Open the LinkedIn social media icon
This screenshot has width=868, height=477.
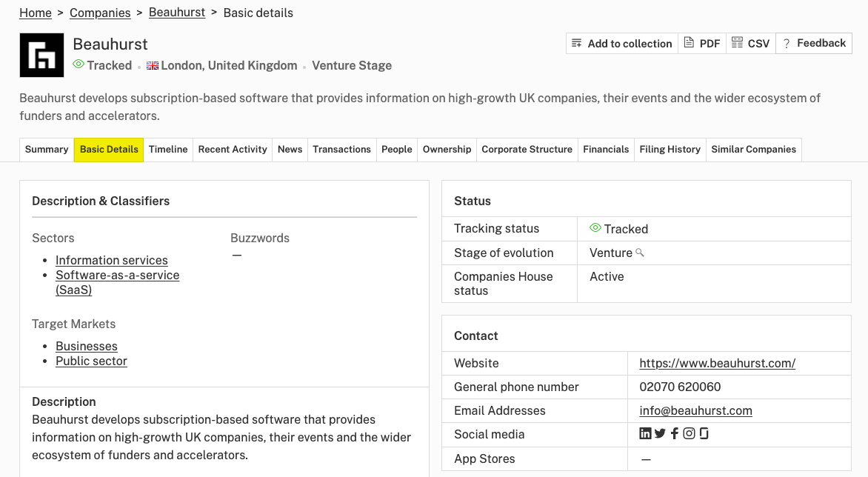pyautogui.click(x=645, y=434)
